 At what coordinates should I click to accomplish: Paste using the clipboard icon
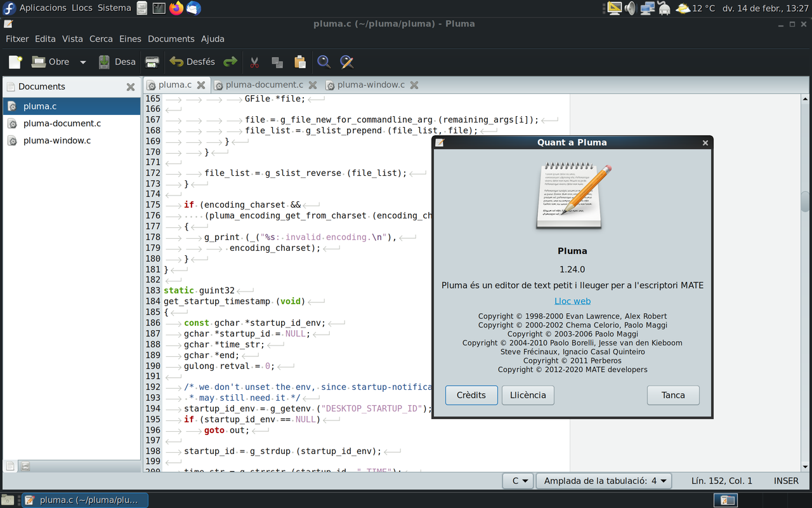point(300,62)
